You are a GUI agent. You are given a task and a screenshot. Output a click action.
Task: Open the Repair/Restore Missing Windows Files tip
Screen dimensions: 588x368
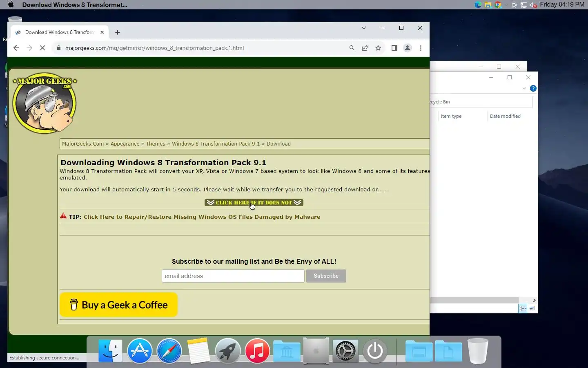coord(202,217)
